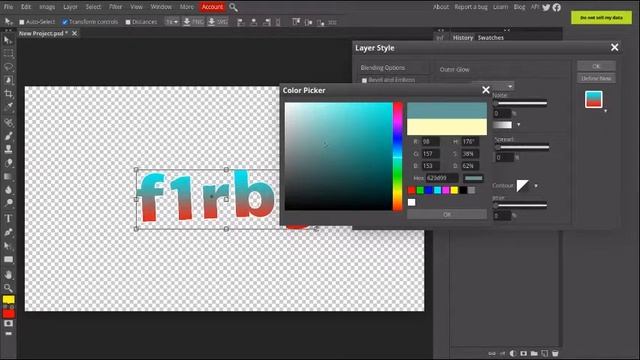
Task: Pick the red preset swatch in Color Picker
Action: coord(411,190)
